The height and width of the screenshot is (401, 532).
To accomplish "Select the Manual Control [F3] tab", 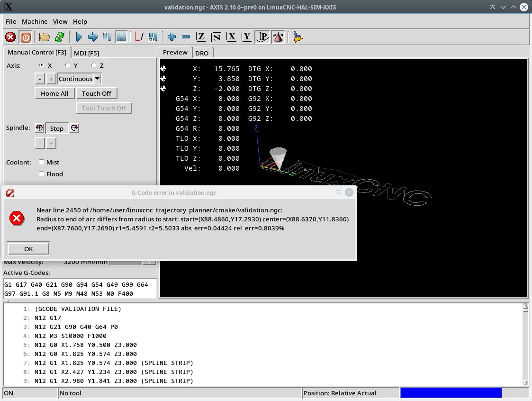I will 37,52.
